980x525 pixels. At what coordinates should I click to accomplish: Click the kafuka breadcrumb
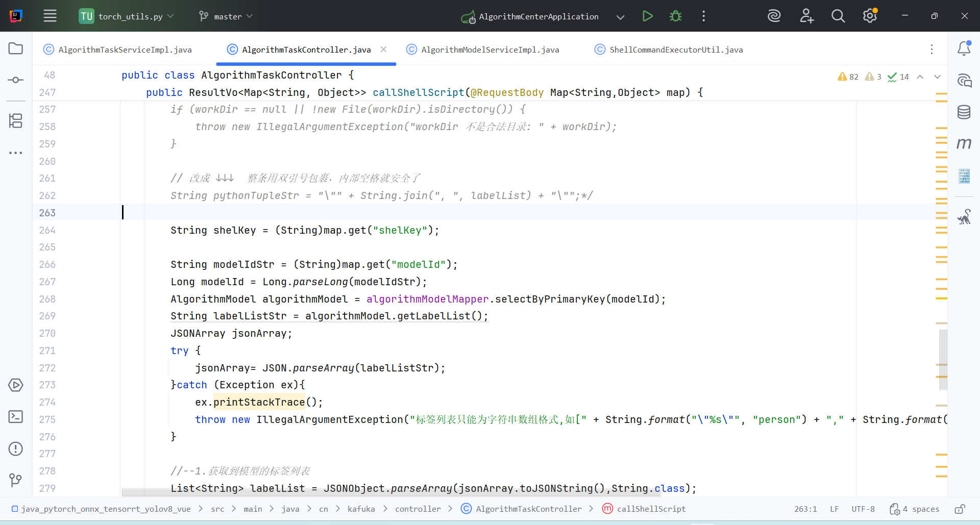tap(361, 509)
